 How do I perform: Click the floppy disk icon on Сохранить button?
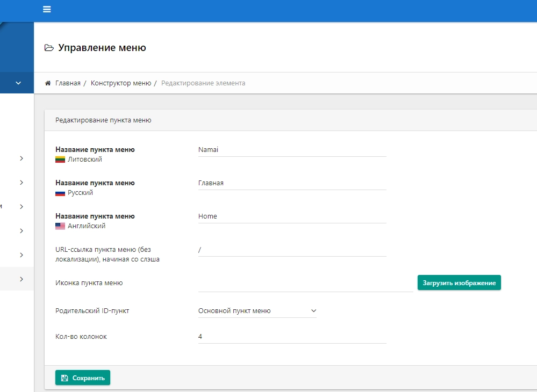coord(65,378)
